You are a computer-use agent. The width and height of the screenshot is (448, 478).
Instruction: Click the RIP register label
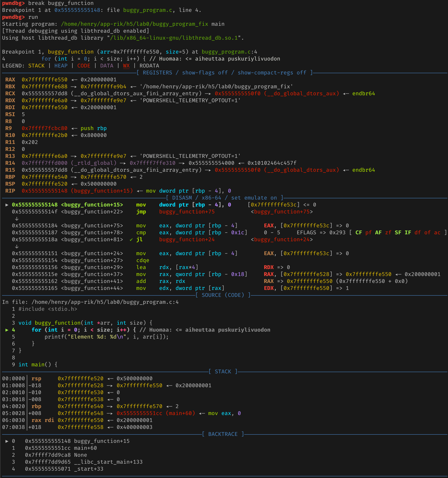[x=10, y=191]
